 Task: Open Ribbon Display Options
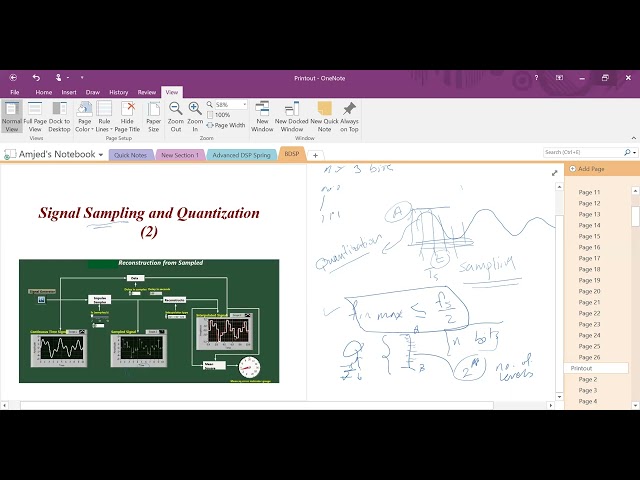[x=559, y=78]
